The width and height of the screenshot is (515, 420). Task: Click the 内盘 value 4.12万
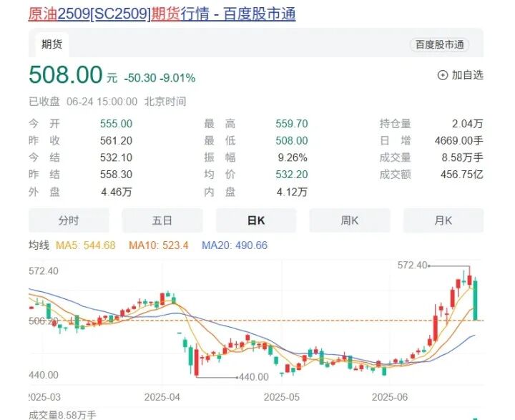click(292, 192)
